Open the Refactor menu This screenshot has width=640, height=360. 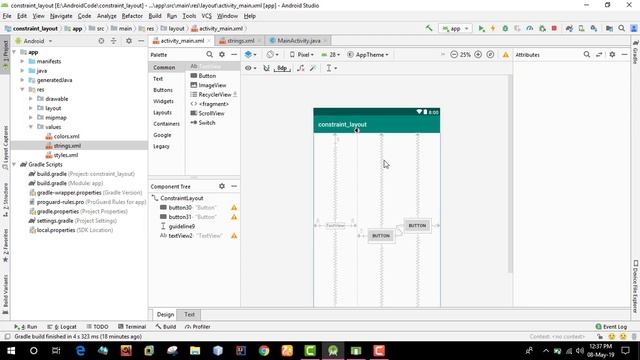[x=132, y=16]
